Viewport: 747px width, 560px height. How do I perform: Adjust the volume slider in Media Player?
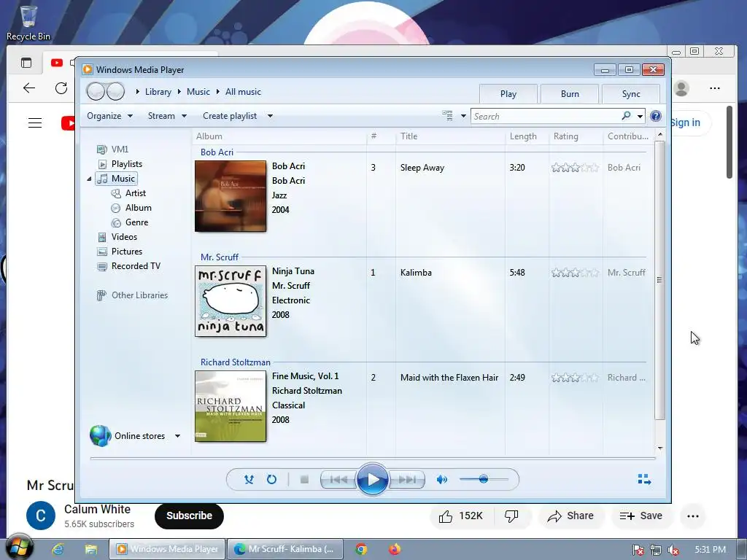(x=484, y=479)
